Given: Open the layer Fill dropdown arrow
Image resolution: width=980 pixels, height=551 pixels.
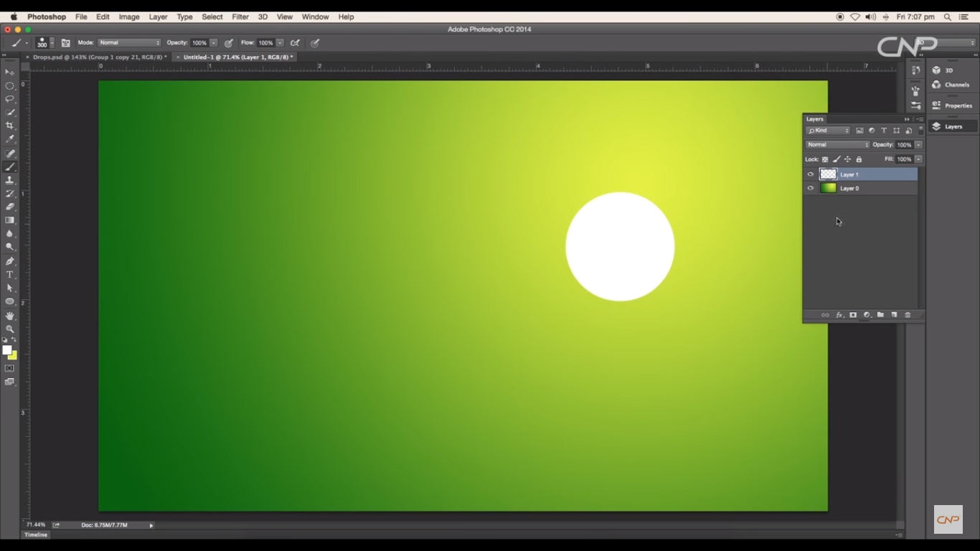Looking at the screenshot, I should pos(918,159).
